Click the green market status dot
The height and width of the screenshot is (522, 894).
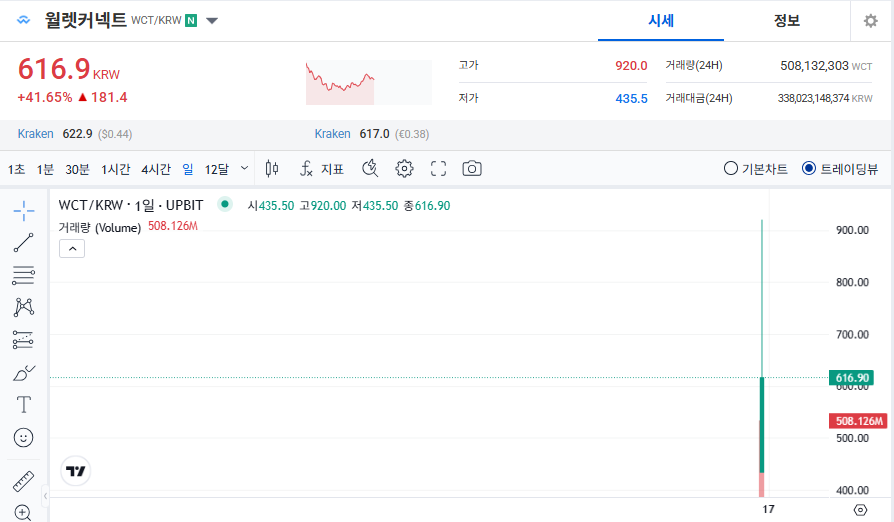click(x=225, y=204)
